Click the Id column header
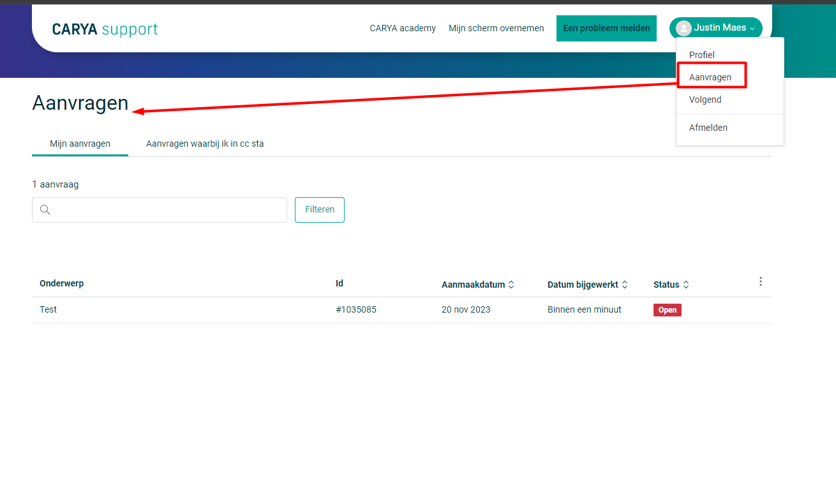 point(340,283)
